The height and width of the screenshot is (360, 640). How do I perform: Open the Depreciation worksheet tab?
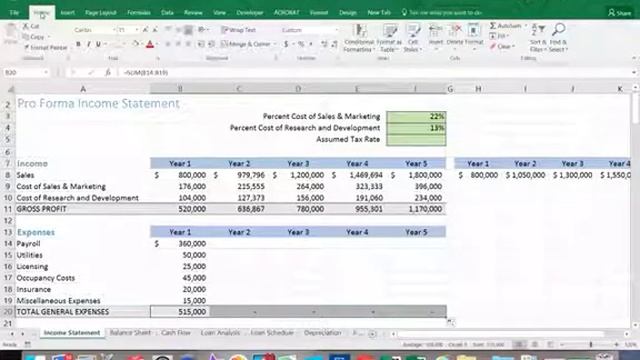(x=322, y=333)
